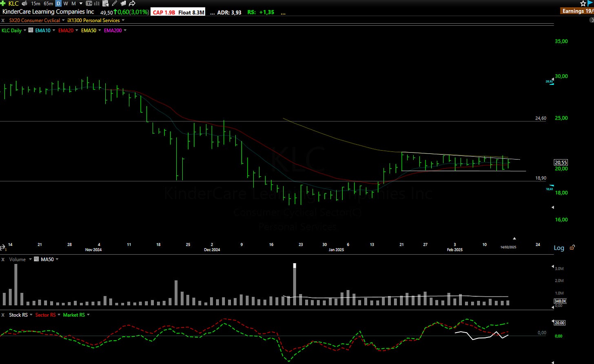Image resolution: width=594 pixels, height=364 pixels.
Task: Click the lock icon beside Log
Action: 572,247
